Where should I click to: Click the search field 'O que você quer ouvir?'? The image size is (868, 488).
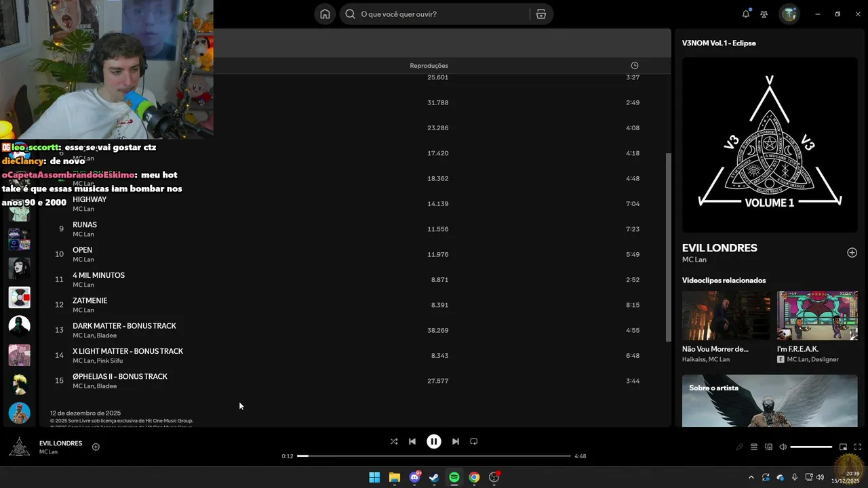pyautogui.click(x=446, y=14)
